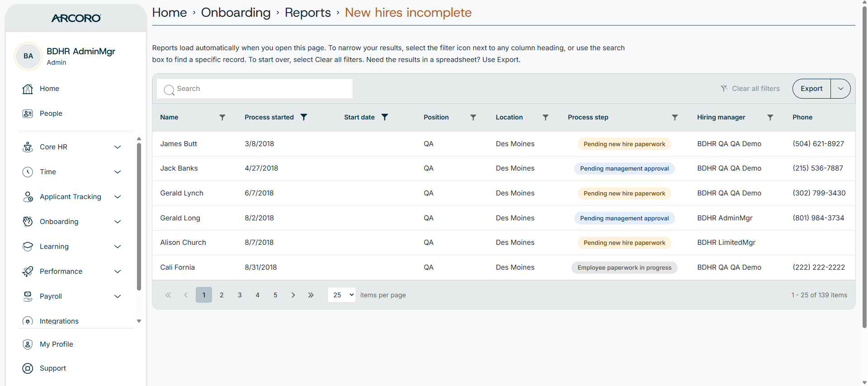Viewport: 868px width, 386px height.
Task: Click the Onboarding waving hand icon
Action: (28, 222)
